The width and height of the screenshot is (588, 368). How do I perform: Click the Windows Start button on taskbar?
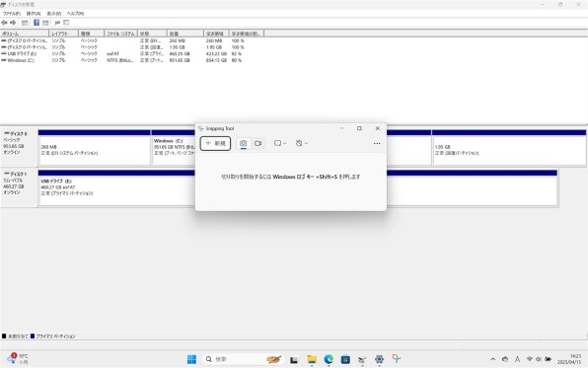click(x=191, y=359)
